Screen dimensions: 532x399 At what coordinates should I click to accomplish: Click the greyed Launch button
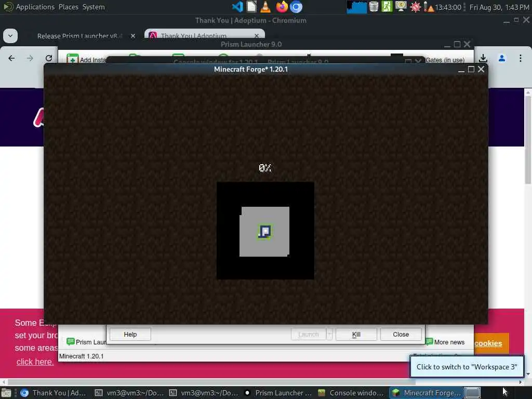click(x=309, y=334)
